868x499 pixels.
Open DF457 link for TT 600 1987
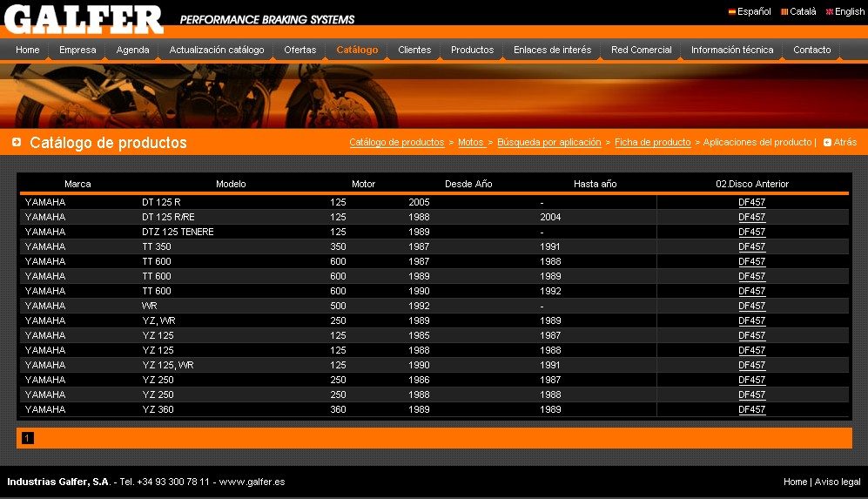pos(751,261)
